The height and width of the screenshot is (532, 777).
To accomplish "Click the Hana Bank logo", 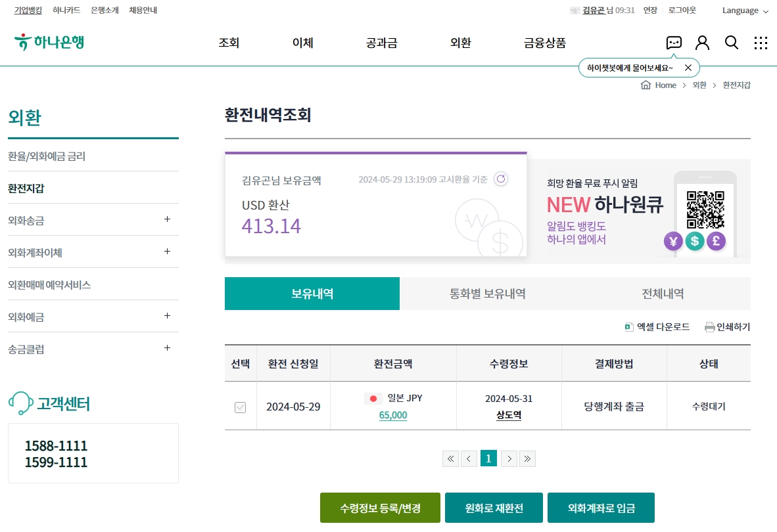I will (49, 42).
